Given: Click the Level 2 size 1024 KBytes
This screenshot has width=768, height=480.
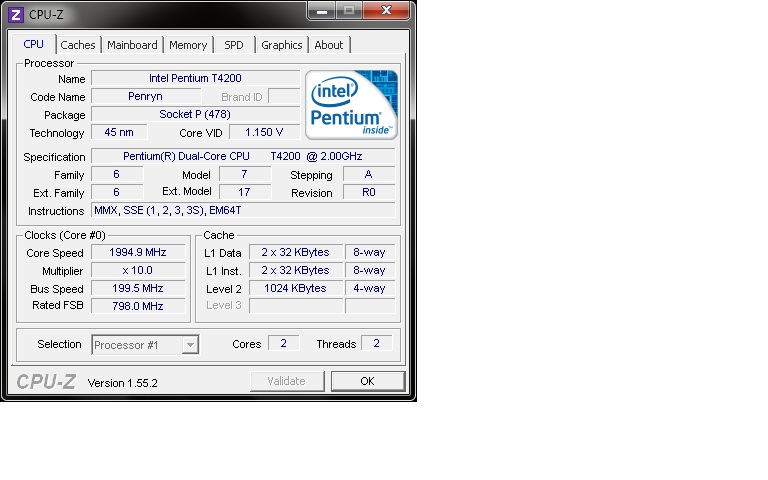Looking at the screenshot, I should 296,288.
